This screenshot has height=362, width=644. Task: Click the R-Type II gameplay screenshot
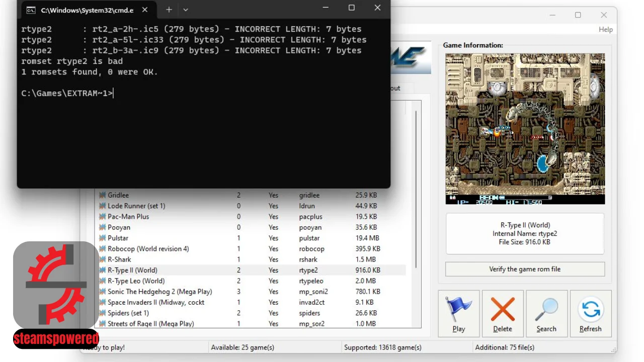[525, 128]
